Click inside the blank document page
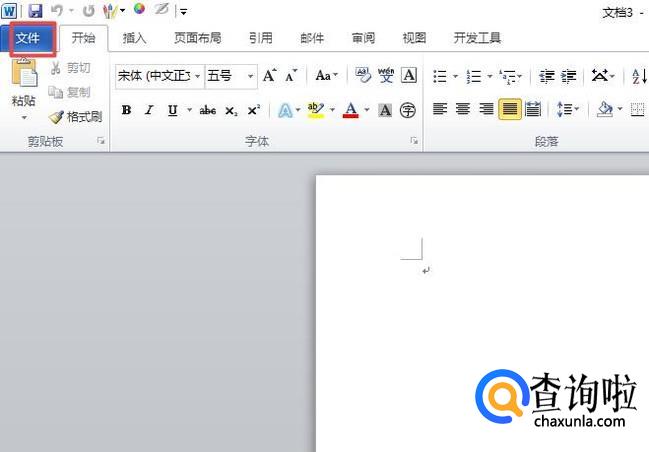Screen dimensions: 649x452 pos(482,313)
